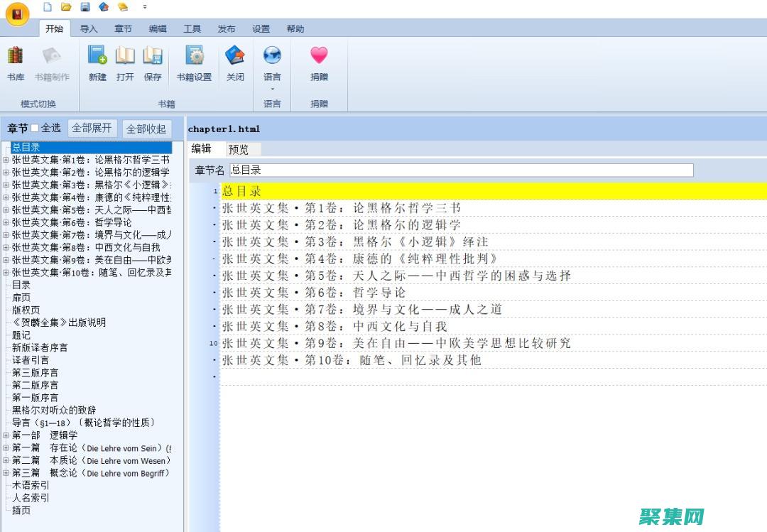This screenshot has width=767, height=532.
Task: Click the 章节名 chapter name input field
Action: point(462,170)
